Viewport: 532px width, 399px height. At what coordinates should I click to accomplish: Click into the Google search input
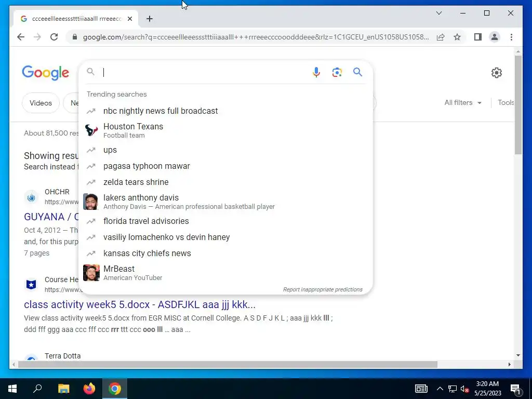click(204, 72)
